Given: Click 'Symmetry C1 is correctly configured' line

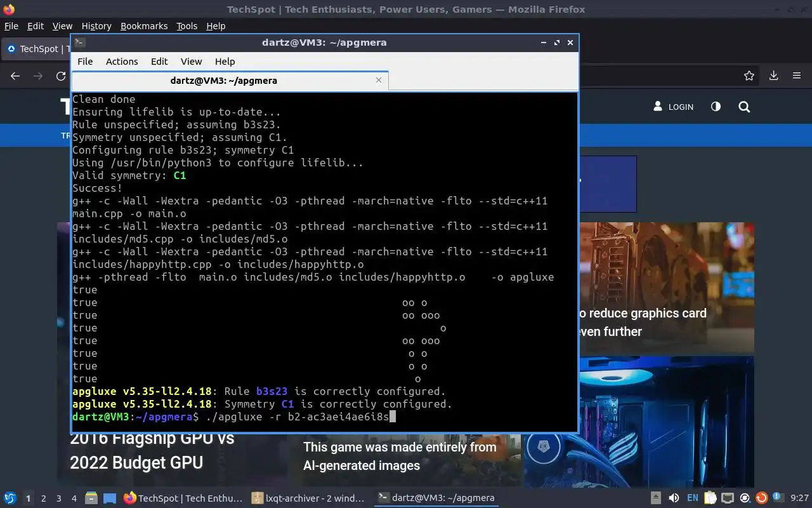Looking at the screenshot, I should 262,404.
